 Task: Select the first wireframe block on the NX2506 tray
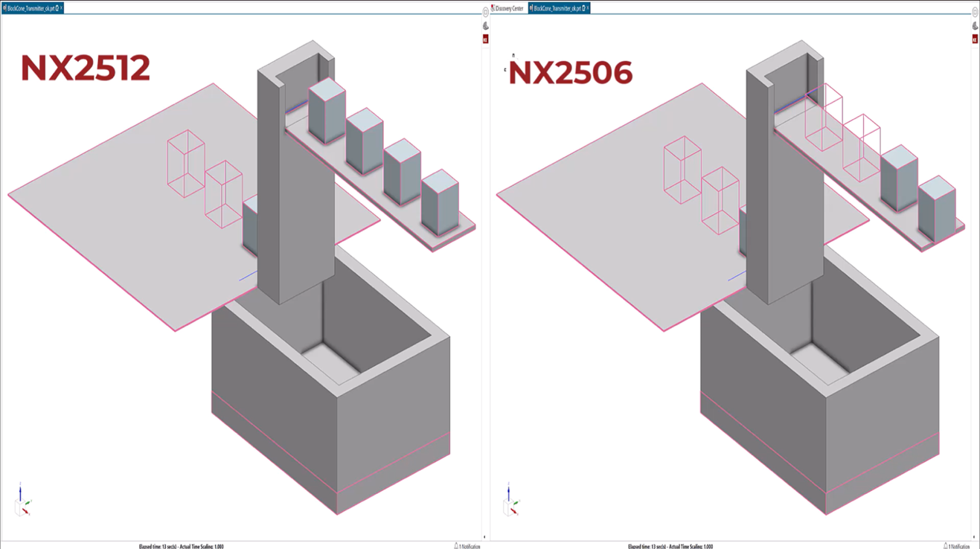[x=824, y=118]
